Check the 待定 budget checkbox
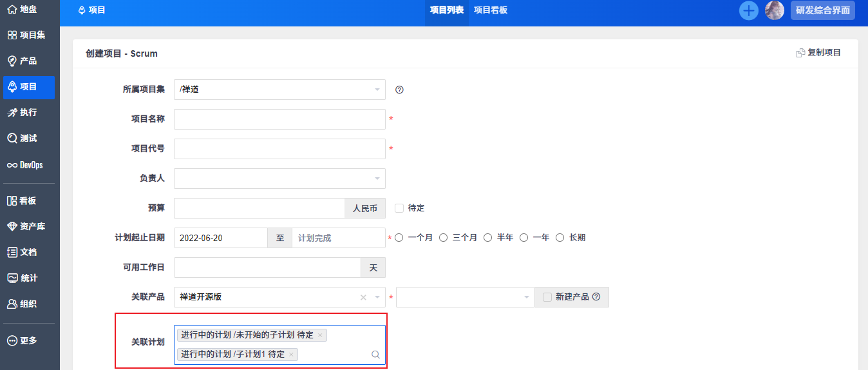Screen dimensions: 868x370 399,208
